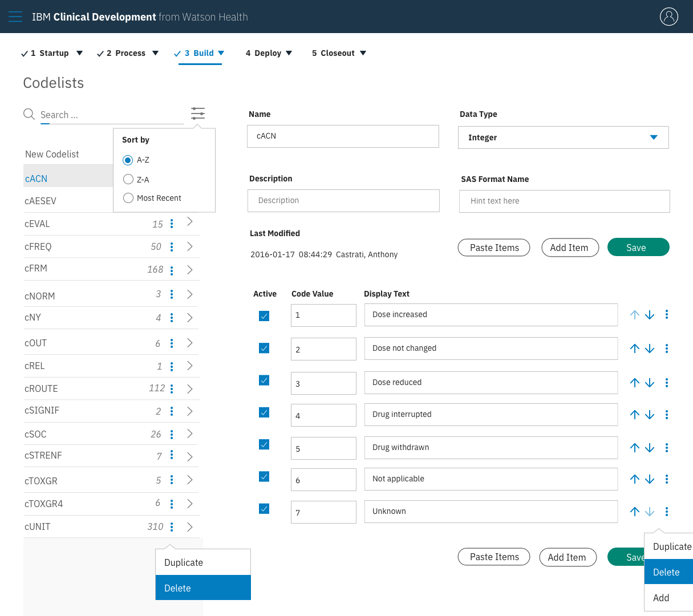Expand the cTOXGR4 codelist chevron
The width and height of the screenshot is (693, 616).
pos(190,504)
